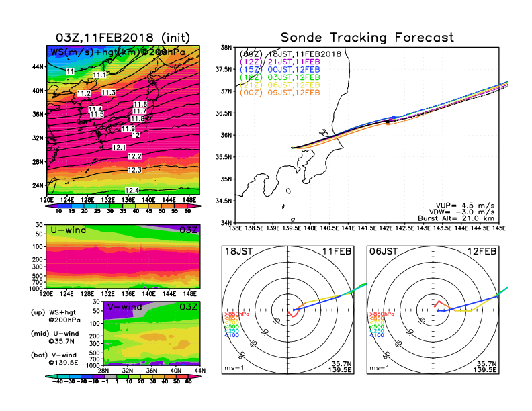Click the 'V-wind' panel label
Screen dimensions: 532x411
tap(124, 307)
